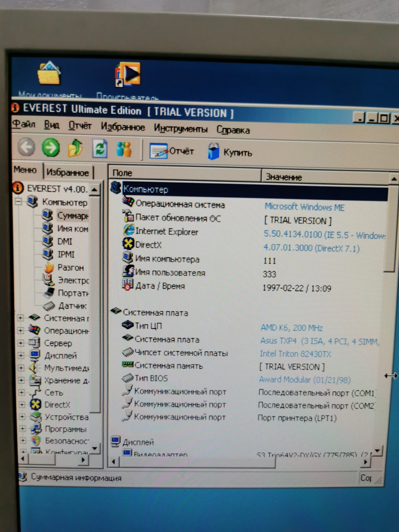
Task: Expand the Системная плата tree node
Action: [20, 318]
